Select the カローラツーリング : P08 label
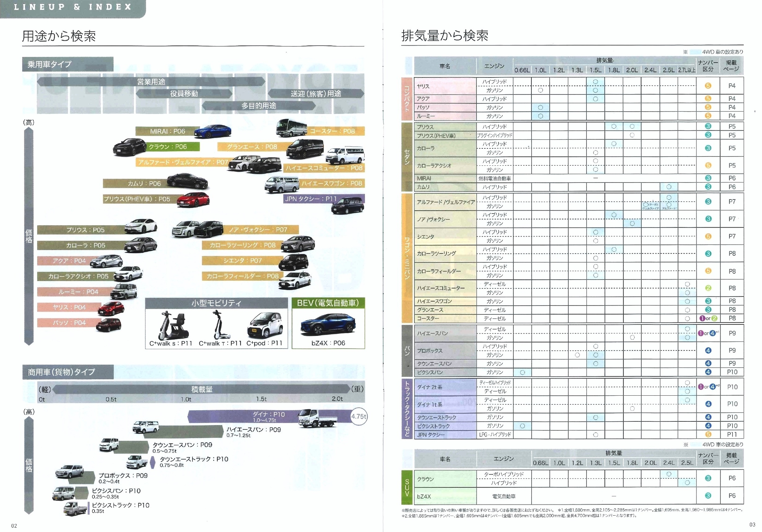 click(242, 245)
